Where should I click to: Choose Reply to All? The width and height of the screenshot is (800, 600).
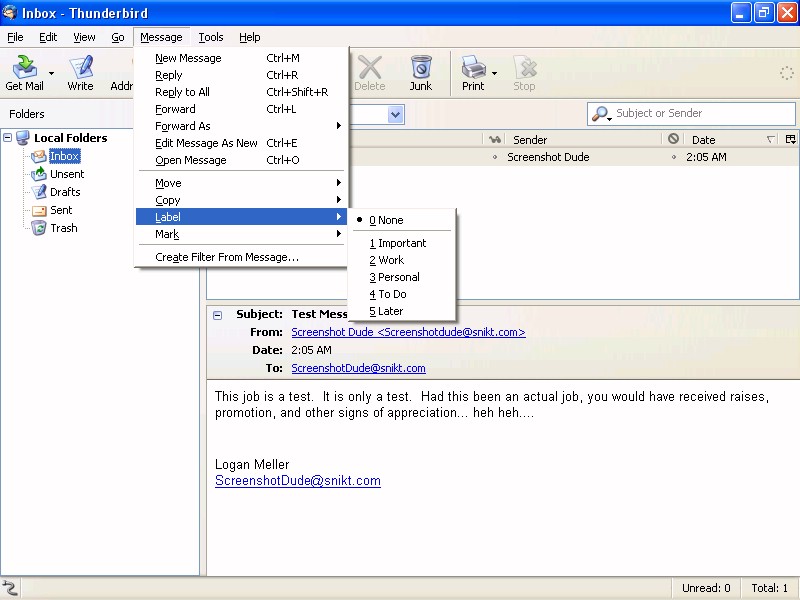(x=242, y=92)
